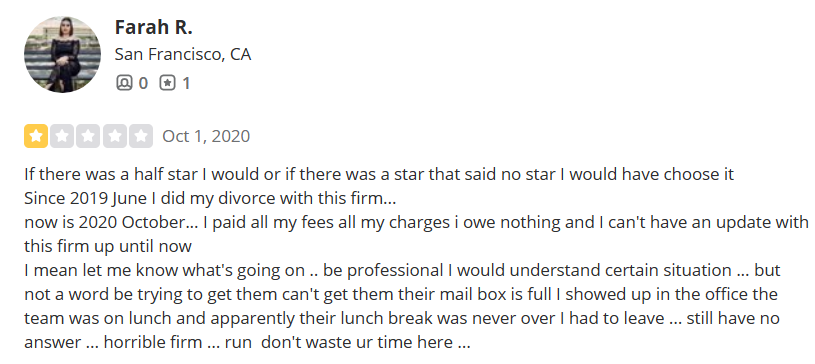
Task: Click the reviewer name Farah R.
Action: (153, 27)
